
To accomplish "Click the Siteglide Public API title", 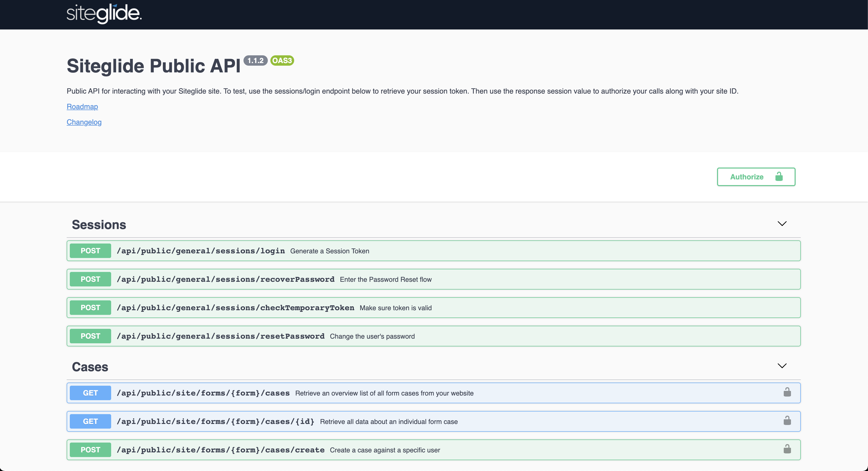I will (154, 66).
